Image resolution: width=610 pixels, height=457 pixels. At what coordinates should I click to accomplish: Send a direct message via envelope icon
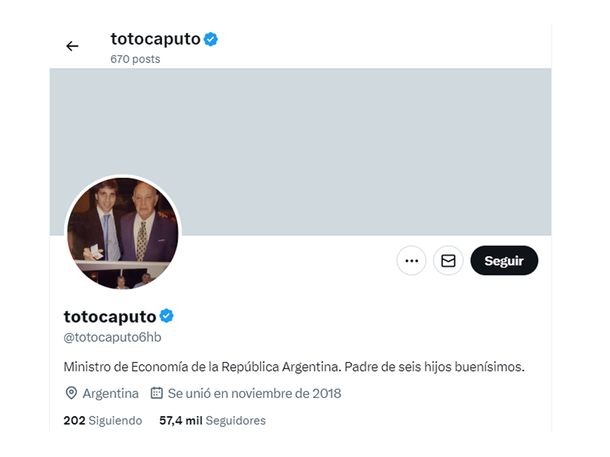tap(448, 261)
